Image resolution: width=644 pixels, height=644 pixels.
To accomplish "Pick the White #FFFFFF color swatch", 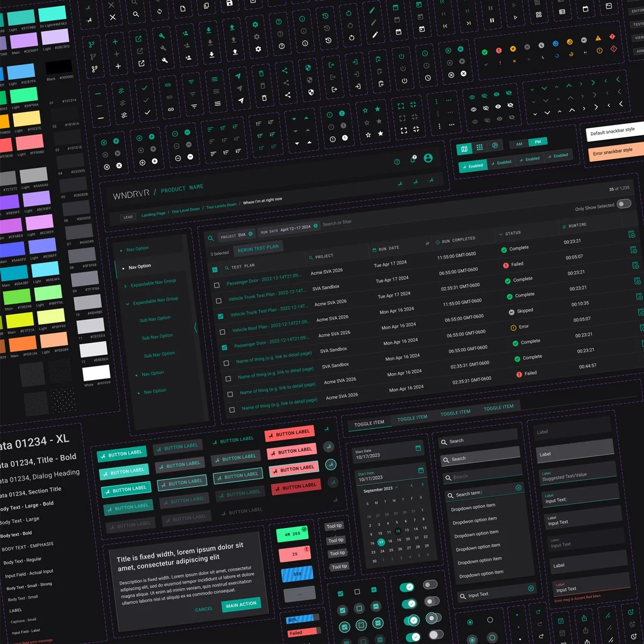I will (x=97, y=374).
